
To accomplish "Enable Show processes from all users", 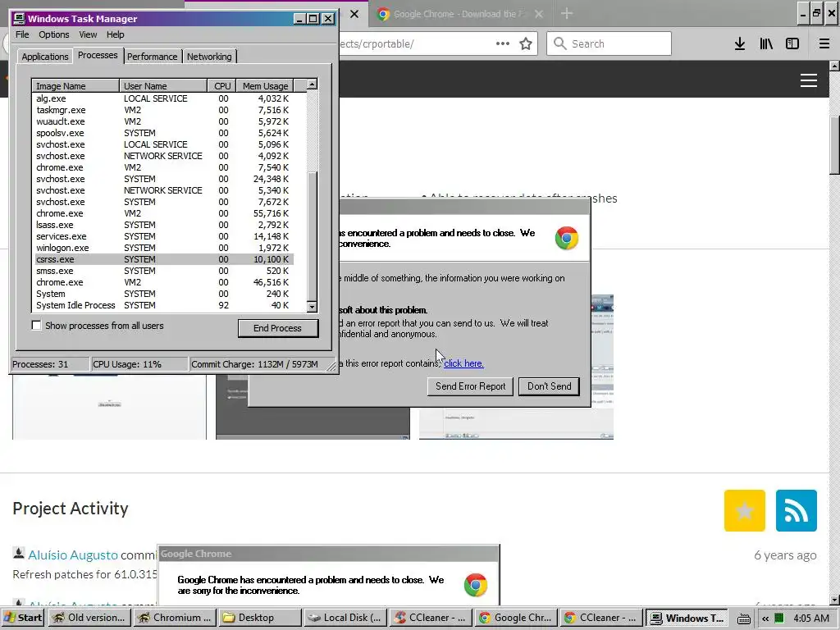I will [x=36, y=326].
